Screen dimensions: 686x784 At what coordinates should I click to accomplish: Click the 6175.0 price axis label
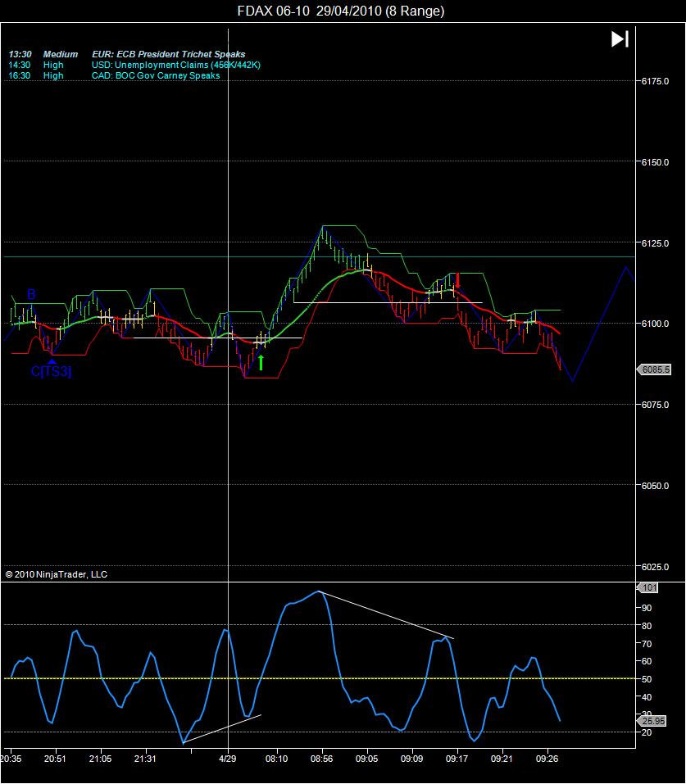[655, 81]
